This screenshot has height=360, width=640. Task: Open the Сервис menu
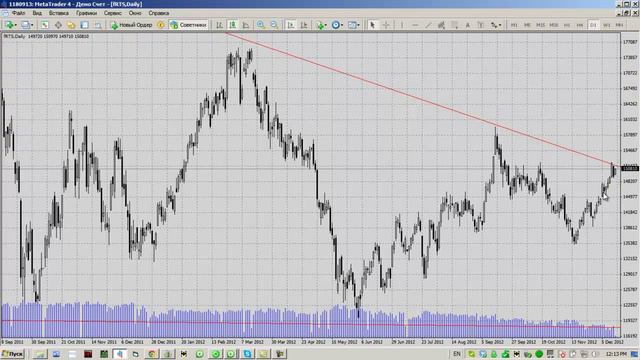(113, 13)
